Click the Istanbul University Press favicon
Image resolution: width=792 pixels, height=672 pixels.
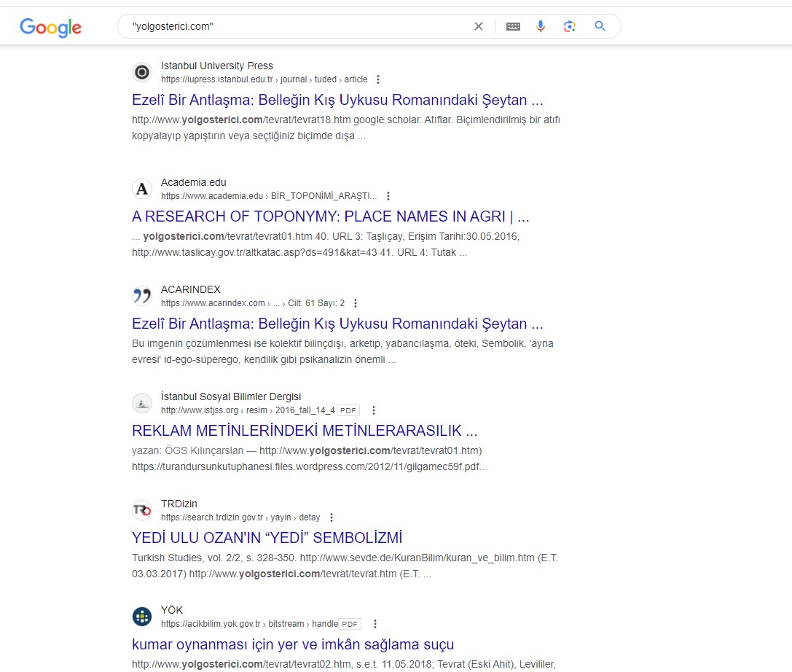click(x=142, y=72)
